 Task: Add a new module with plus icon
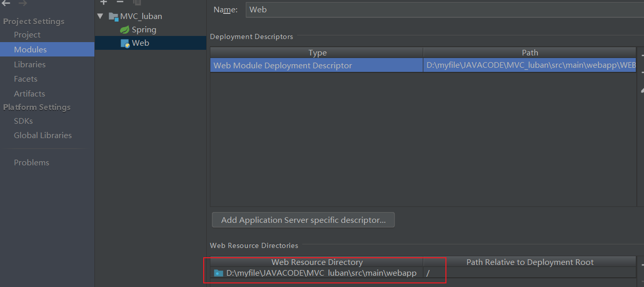(103, 3)
